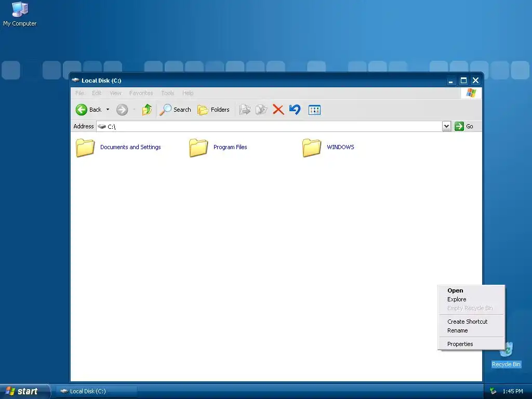Expand the Address bar dropdown
The width and height of the screenshot is (532, 399).
point(446,126)
